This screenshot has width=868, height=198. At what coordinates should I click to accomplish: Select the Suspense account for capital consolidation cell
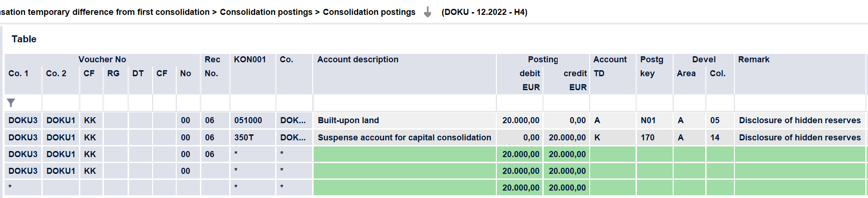pyautogui.click(x=405, y=138)
